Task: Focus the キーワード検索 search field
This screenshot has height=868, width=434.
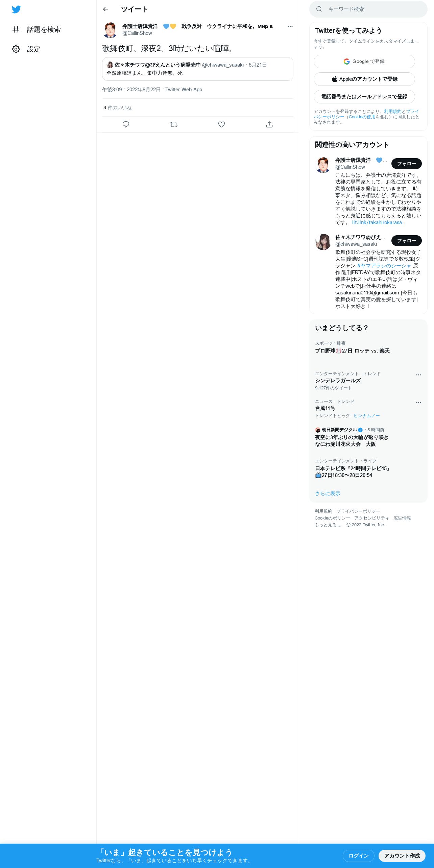Action: point(368,9)
